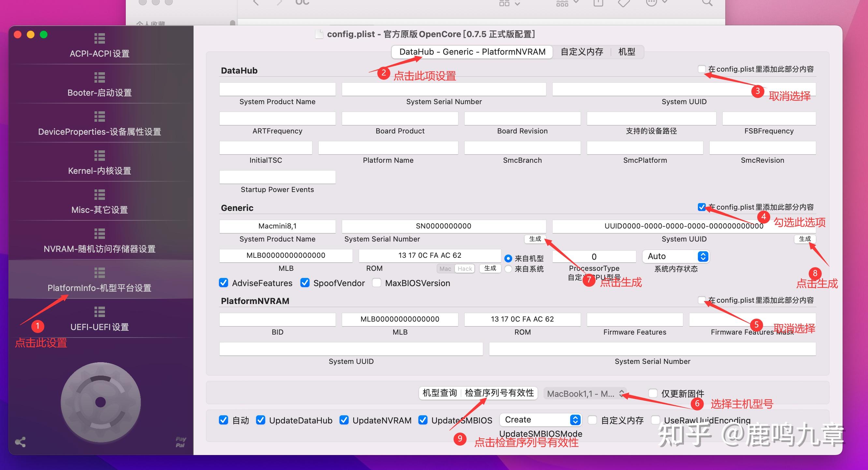Select the UEFI settings list icon
This screenshot has width=868, height=470.
(x=99, y=312)
